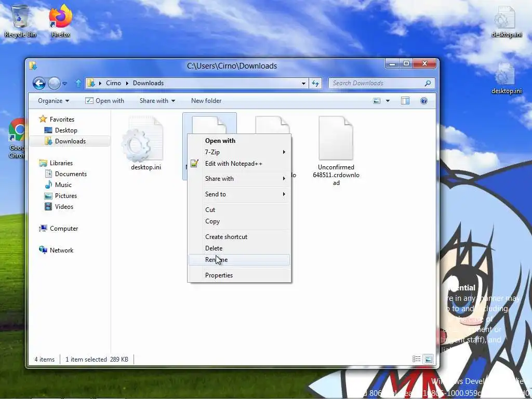Choose Rename in context menu
The height and width of the screenshot is (399, 532).
tap(239, 260)
